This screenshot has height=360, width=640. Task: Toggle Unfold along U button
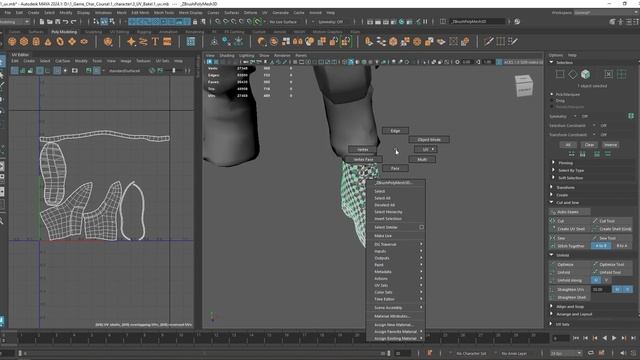(596, 280)
